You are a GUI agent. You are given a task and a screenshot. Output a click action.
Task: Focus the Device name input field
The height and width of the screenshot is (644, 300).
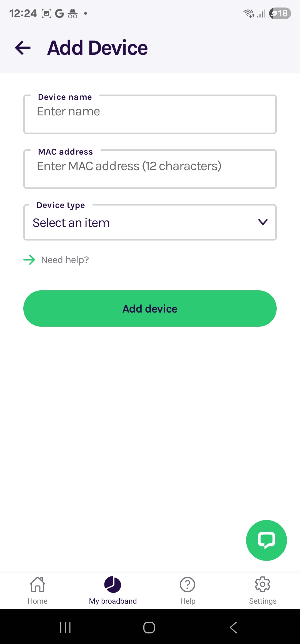[150, 114]
